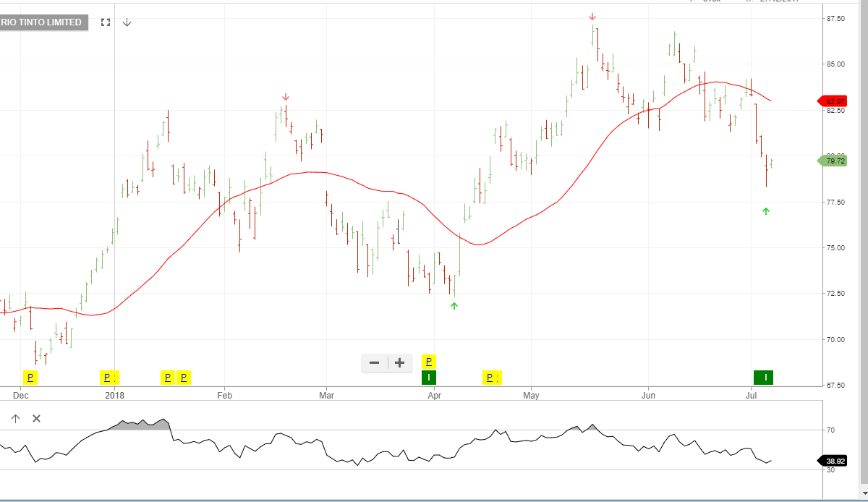Screen dimensions: 868x502
Task: Click the 70.00 price axis label
Action: coord(835,339)
